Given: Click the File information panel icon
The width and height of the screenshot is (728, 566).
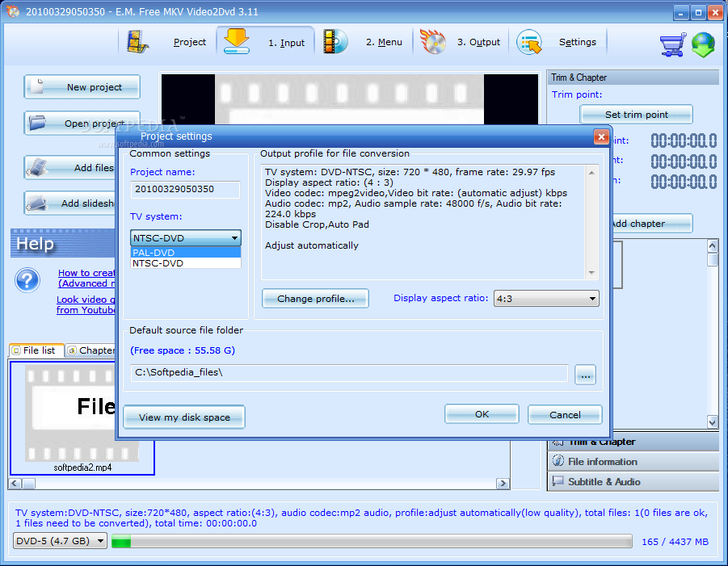Looking at the screenshot, I should 558,461.
